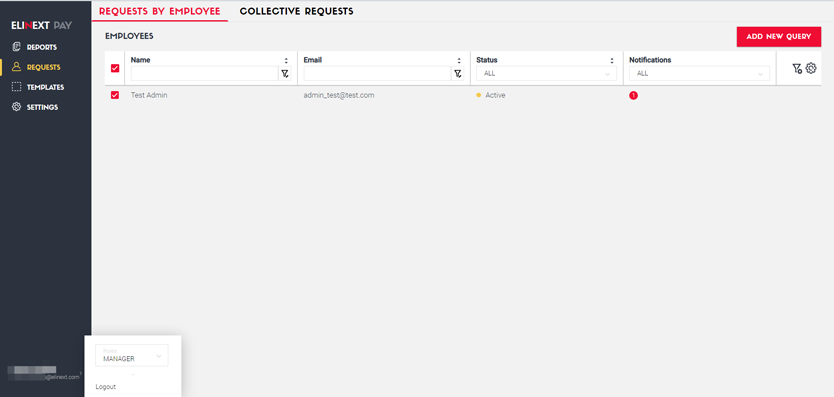
Task: Open the Settings gear in sidebar
Action: [16, 107]
